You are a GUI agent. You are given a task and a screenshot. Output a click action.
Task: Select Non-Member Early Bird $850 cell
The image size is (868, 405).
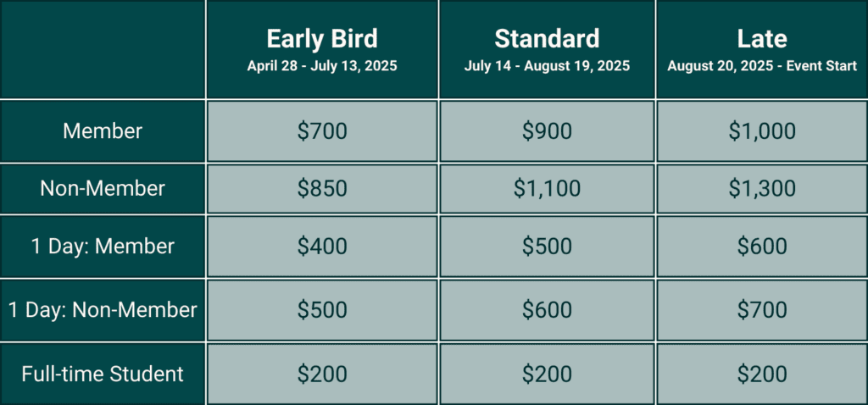point(322,189)
